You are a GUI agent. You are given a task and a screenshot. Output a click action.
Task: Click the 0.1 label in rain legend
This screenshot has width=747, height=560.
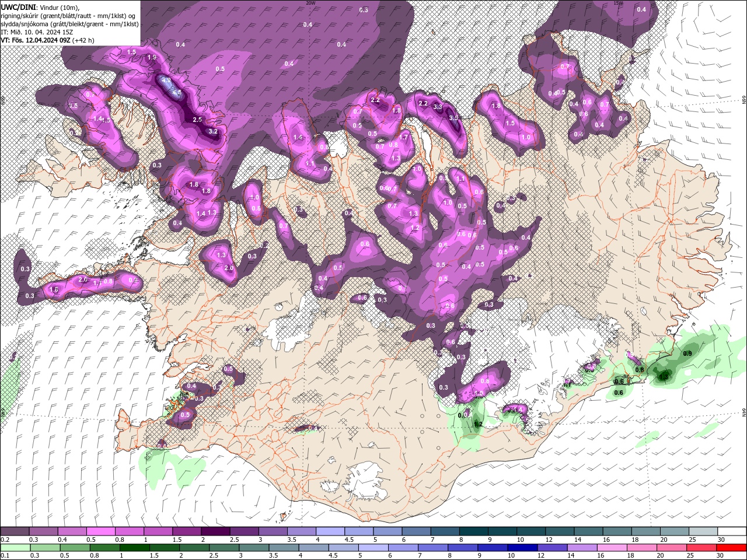[x=5, y=555]
